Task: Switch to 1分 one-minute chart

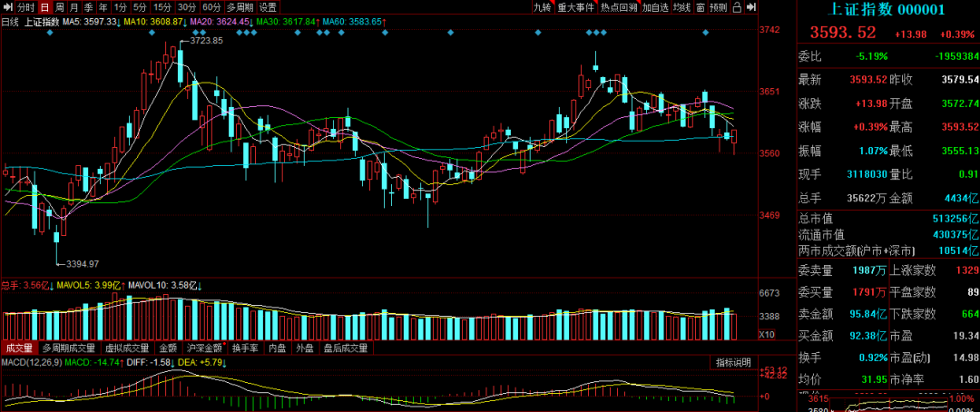Action: tap(120, 7)
